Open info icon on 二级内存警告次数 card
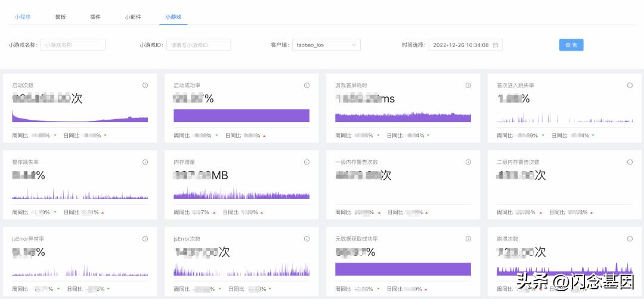This screenshot has height=299, width=644. click(x=630, y=162)
